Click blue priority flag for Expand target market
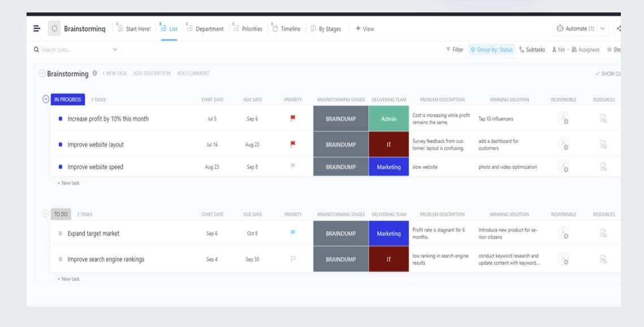The image size is (644, 327). (293, 233)
